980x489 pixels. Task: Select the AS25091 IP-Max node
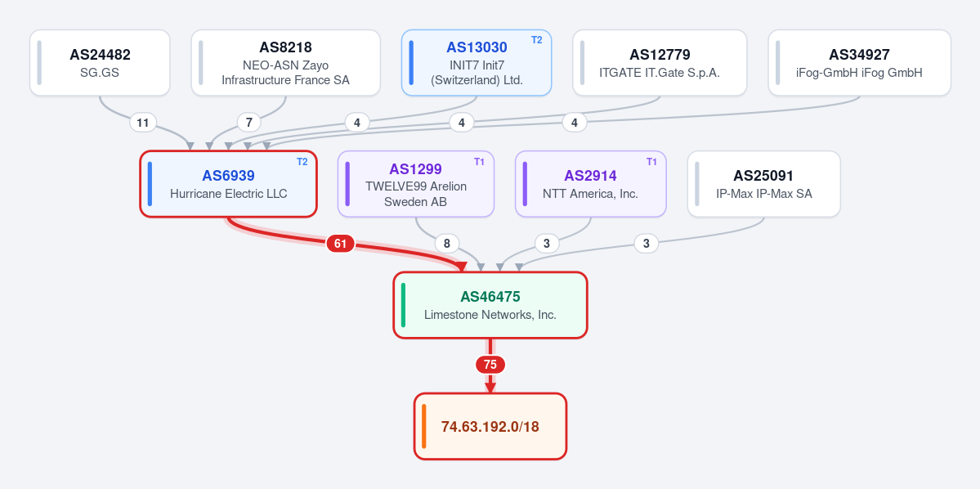click(x=763, y=184)
